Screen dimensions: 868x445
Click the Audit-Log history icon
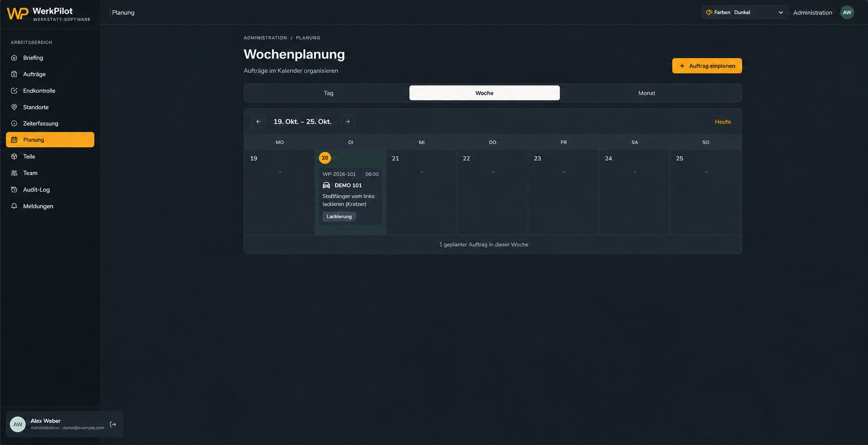[14, 190]
